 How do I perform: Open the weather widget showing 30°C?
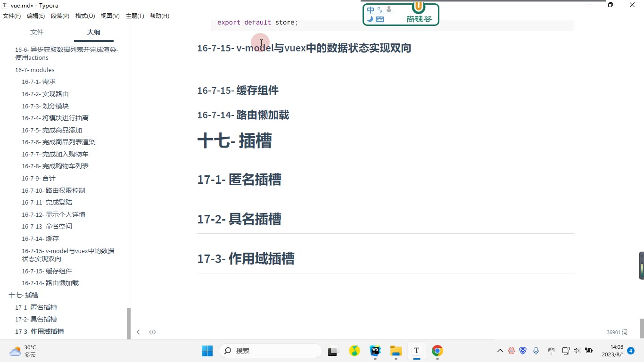point(23,351)
